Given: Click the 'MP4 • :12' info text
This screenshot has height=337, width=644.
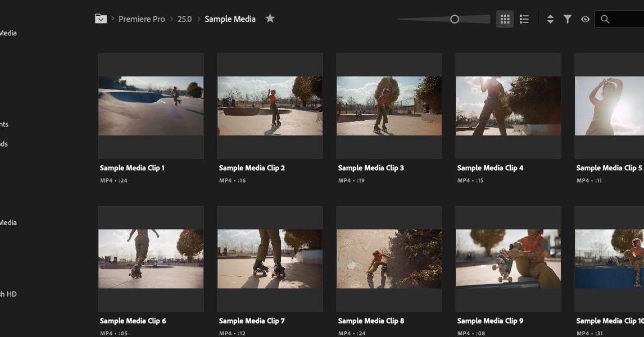Looking at the screenshot, I should tap(233, 333).
